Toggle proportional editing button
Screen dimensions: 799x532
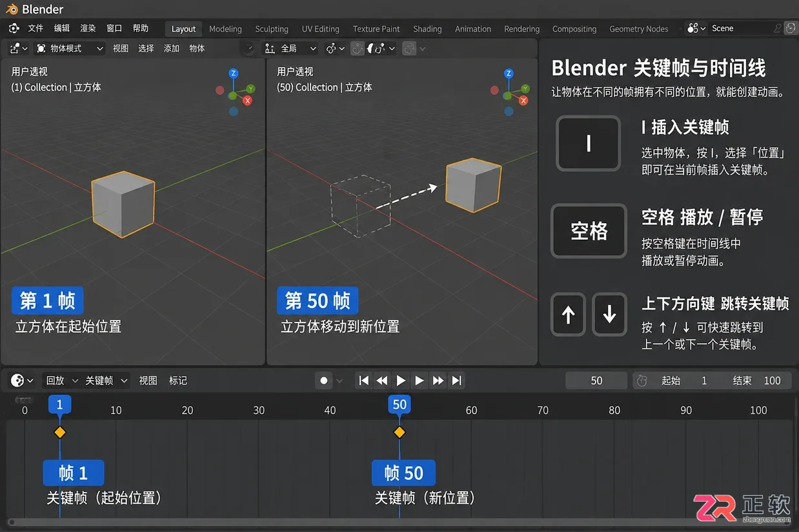(409, 48)
